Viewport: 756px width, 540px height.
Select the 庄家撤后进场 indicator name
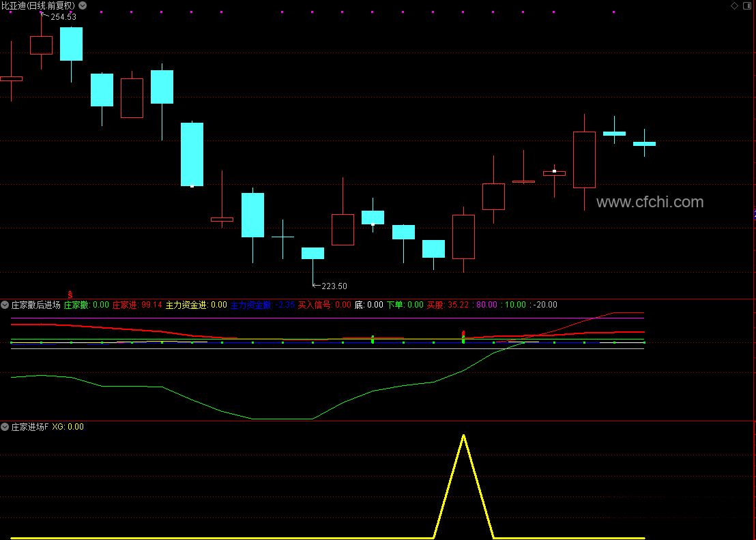(35, 305)
